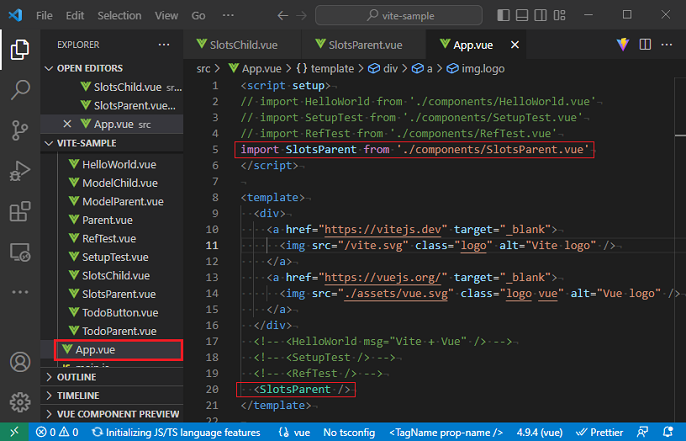Split the editor to the right
The image size is (686, 441).
pos(645,44)
